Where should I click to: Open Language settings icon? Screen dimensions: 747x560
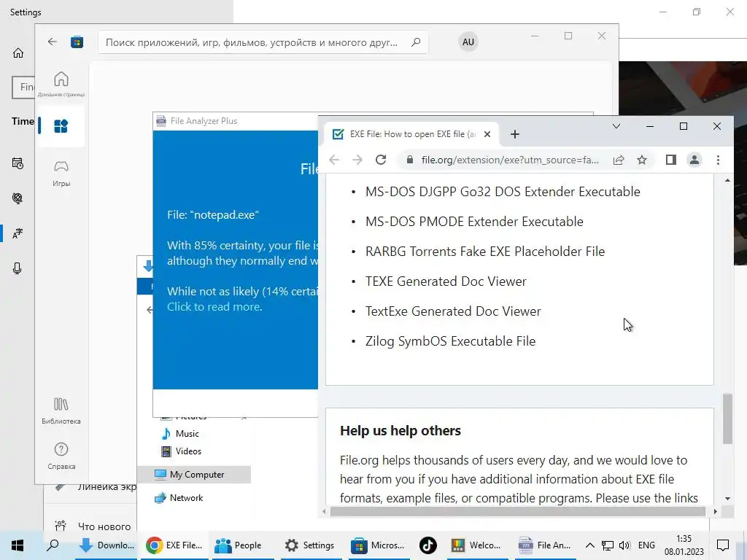click(x=18, y=233)
